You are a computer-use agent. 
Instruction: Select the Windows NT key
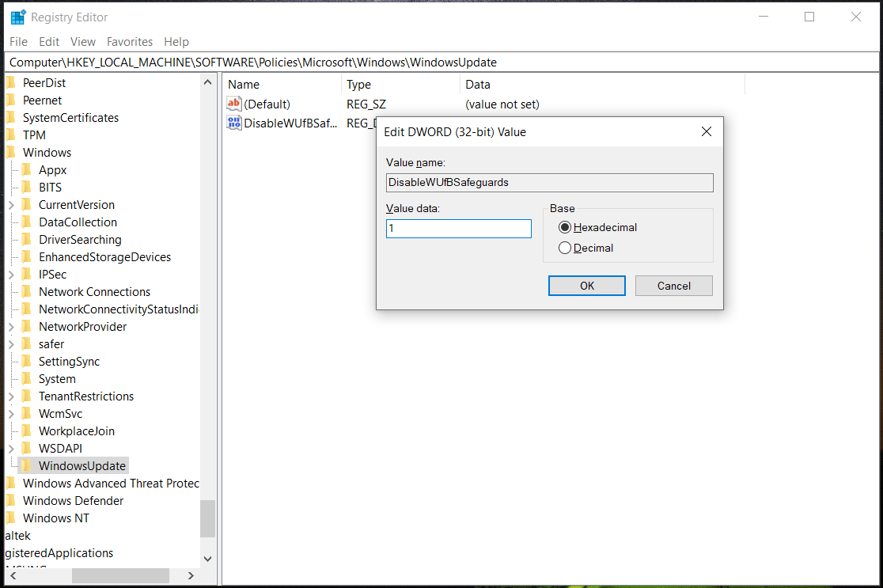pyautogui.click(x=55, y=518)
